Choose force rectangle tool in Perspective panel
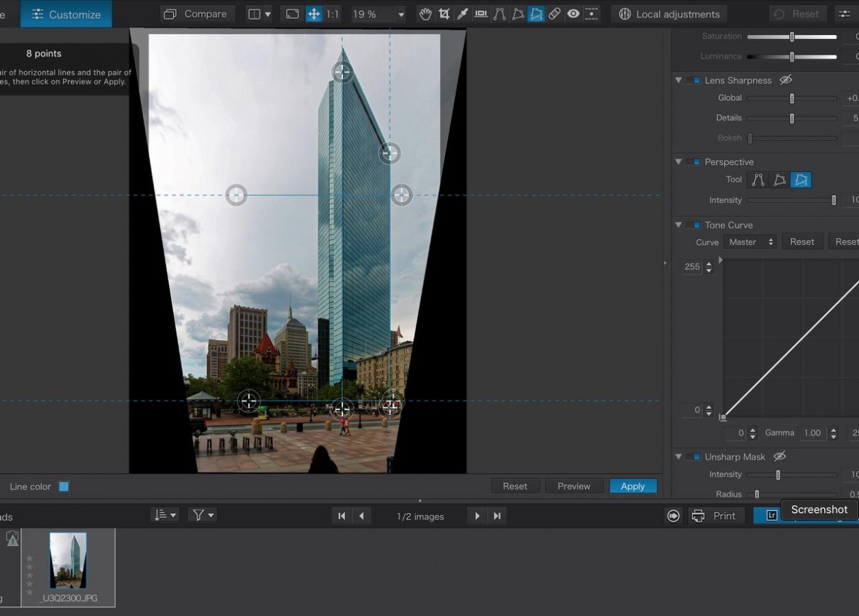This screenshot has width=859, height=616. point(779,180)
